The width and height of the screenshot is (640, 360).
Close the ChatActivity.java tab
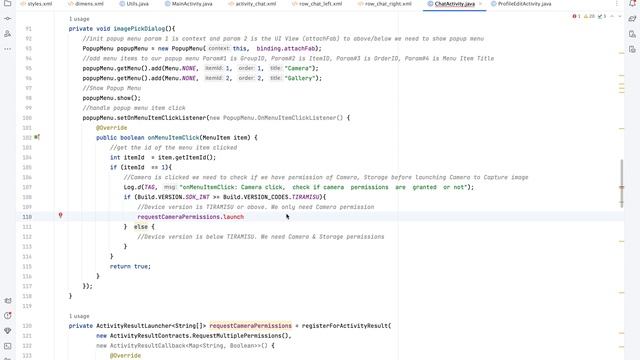(480, 4)
